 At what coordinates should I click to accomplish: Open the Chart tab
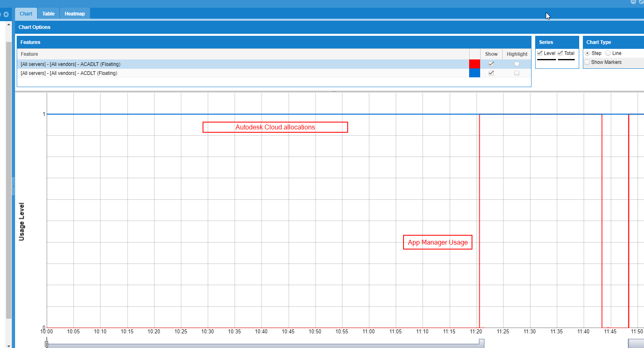(x=26, y=14)
